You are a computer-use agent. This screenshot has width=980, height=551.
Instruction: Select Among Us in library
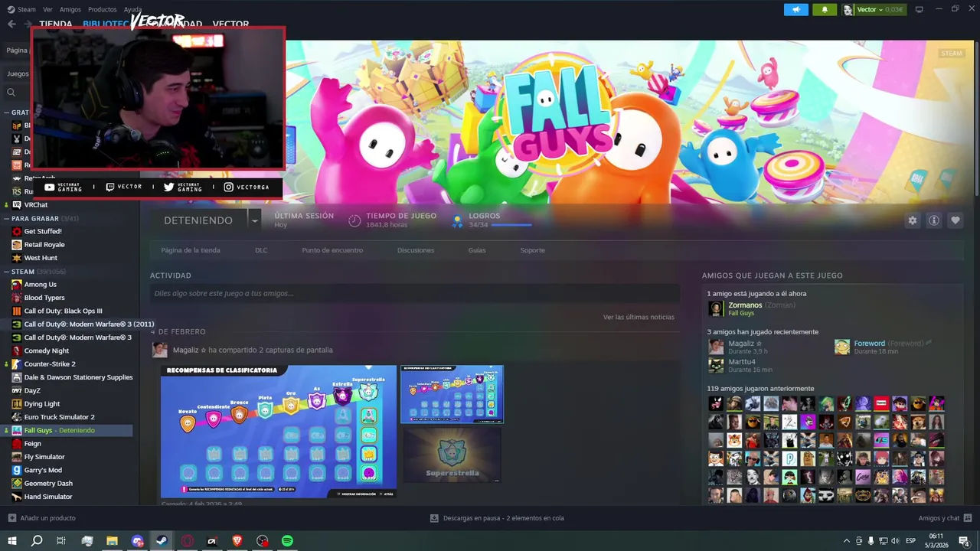point(40,285)
